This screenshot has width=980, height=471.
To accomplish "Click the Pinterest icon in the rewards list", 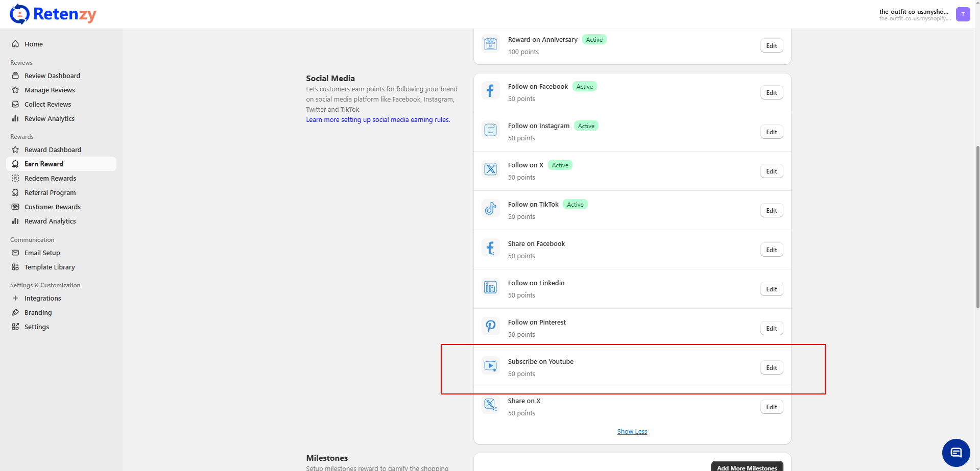I will click(x=490, y=327).
